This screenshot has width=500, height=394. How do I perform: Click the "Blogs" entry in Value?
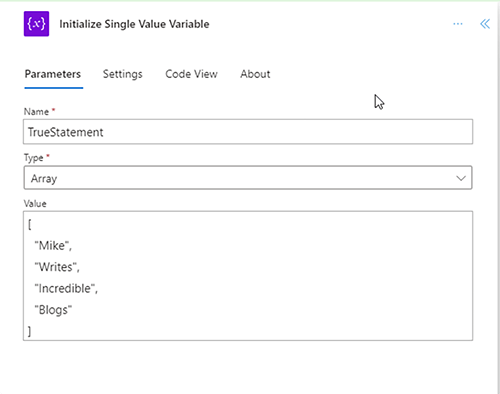[53, 310]
